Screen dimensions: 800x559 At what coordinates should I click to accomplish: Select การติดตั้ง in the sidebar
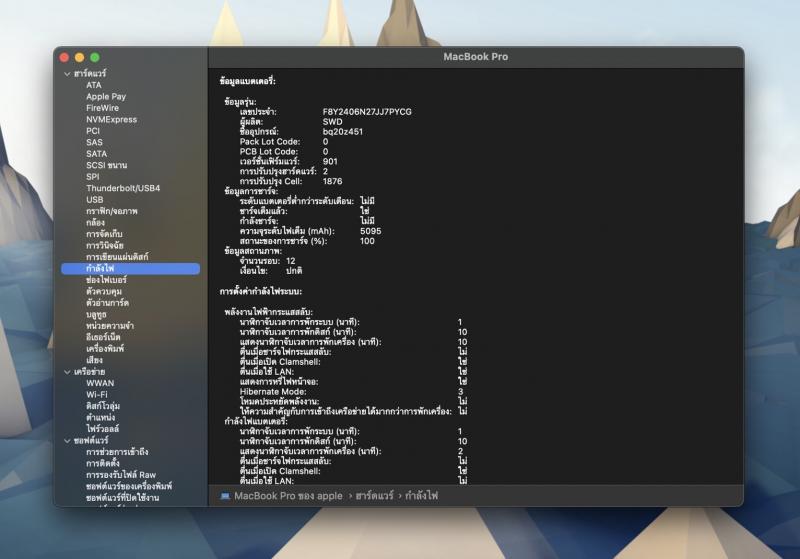[103, 464]
